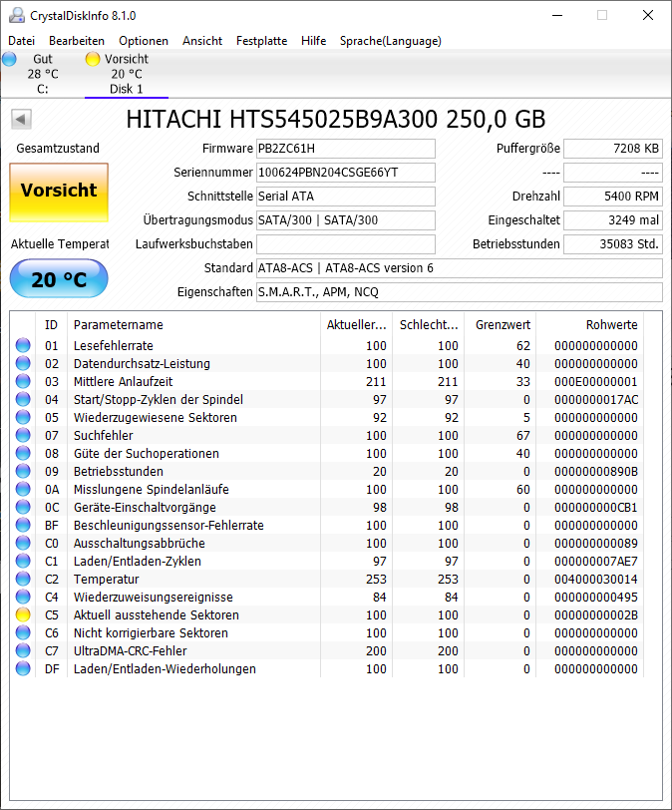The height and width of the screenshot is (810, 672).
Task: Click the Übertragungsmodus field SATA/300
Action: [346, 220]
